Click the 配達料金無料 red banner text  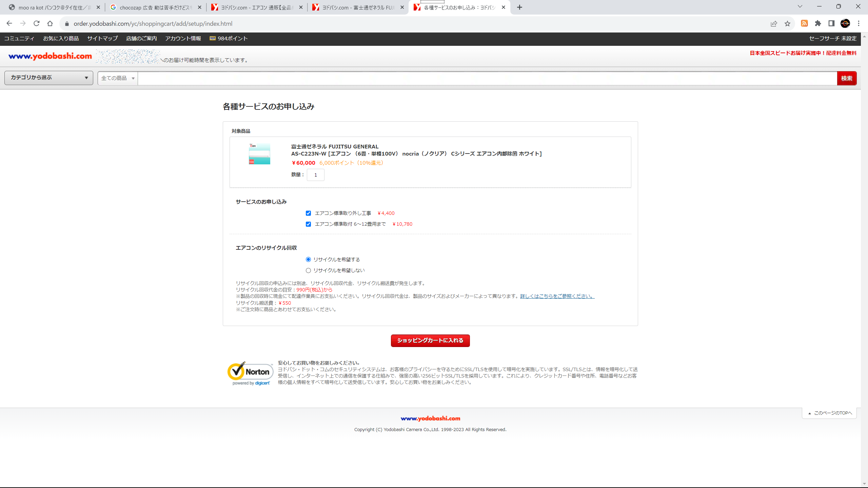coord(841,53)
